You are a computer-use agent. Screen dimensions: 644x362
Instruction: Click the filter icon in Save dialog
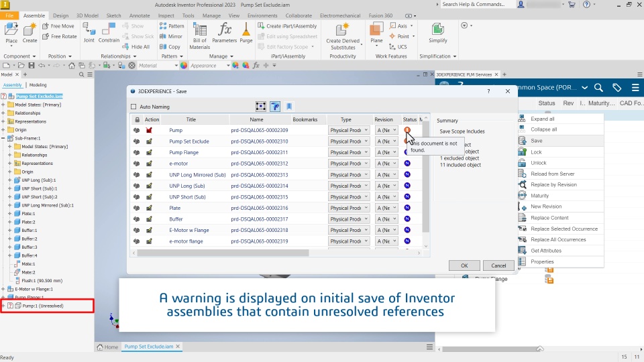(x=275, y=107)
